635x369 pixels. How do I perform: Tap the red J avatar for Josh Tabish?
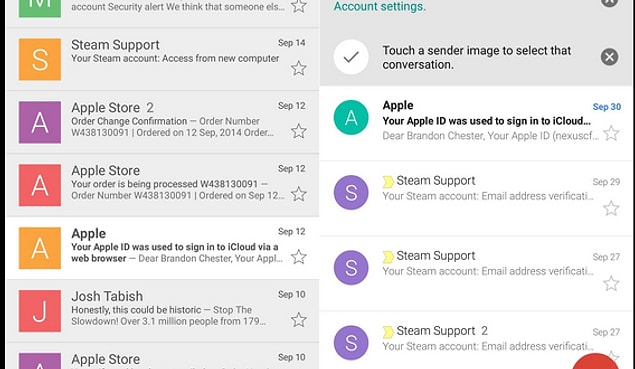[40, 311]
